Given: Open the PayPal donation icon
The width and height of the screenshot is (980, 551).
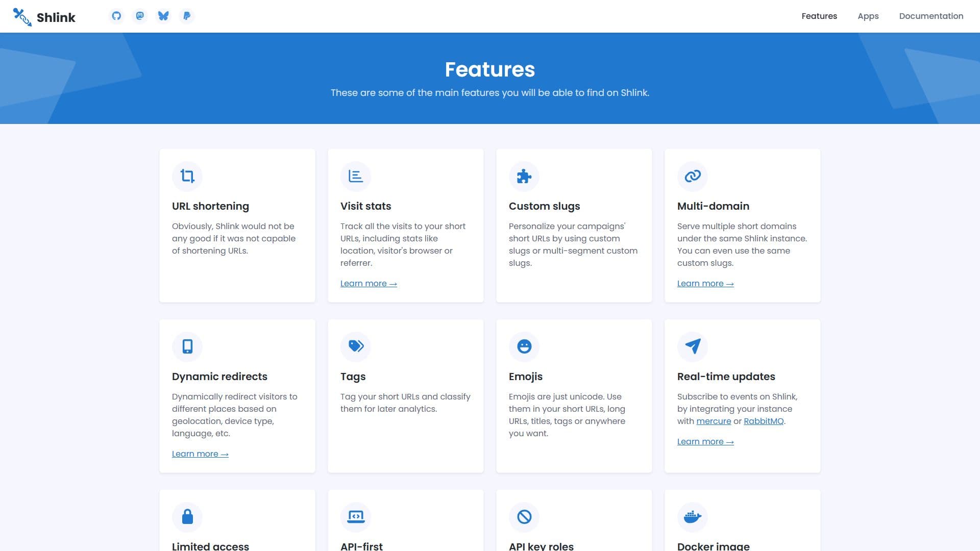Looking at the screenshot, I should pyautogui.click(x=187, y=16).
